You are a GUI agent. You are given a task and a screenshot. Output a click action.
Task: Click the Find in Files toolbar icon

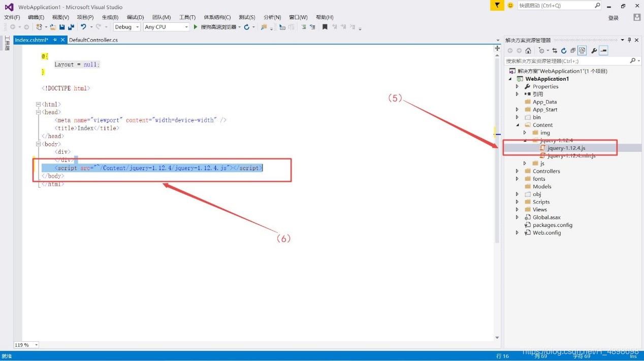coord(264,27)
